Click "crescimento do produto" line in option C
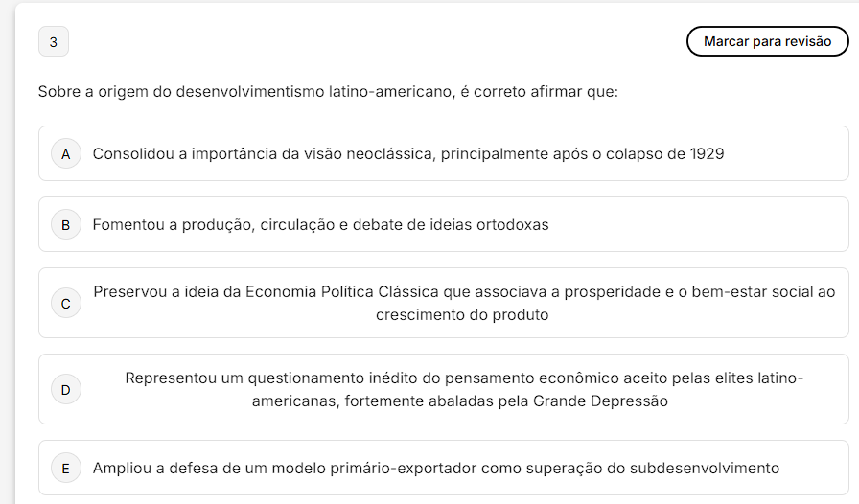859x504 pixels. [x=462, y=315]
